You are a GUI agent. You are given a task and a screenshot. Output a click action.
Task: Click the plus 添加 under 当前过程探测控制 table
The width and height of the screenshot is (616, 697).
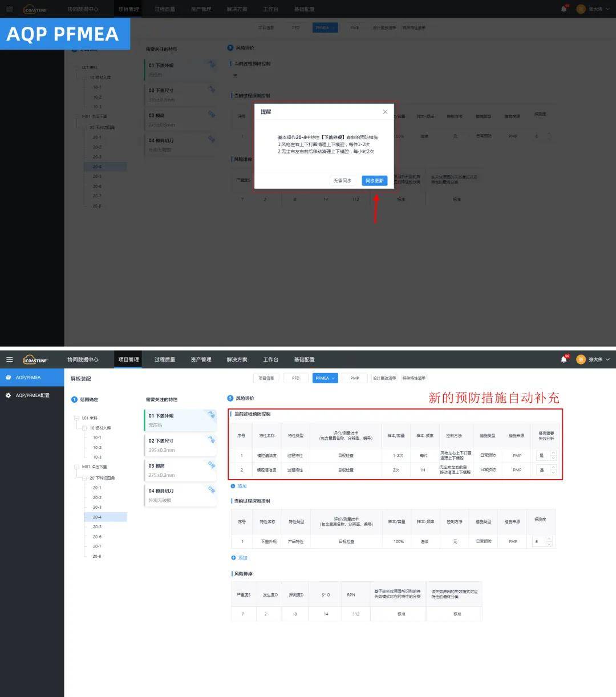[x=240, y=558]
